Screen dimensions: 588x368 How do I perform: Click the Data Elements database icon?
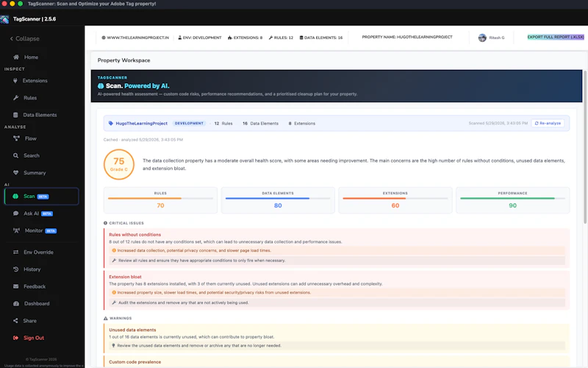point(15,115)
